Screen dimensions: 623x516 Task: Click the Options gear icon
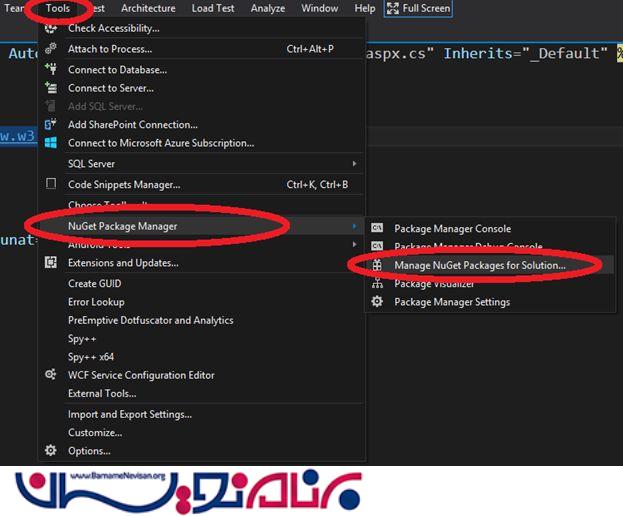tap(51, 451)
